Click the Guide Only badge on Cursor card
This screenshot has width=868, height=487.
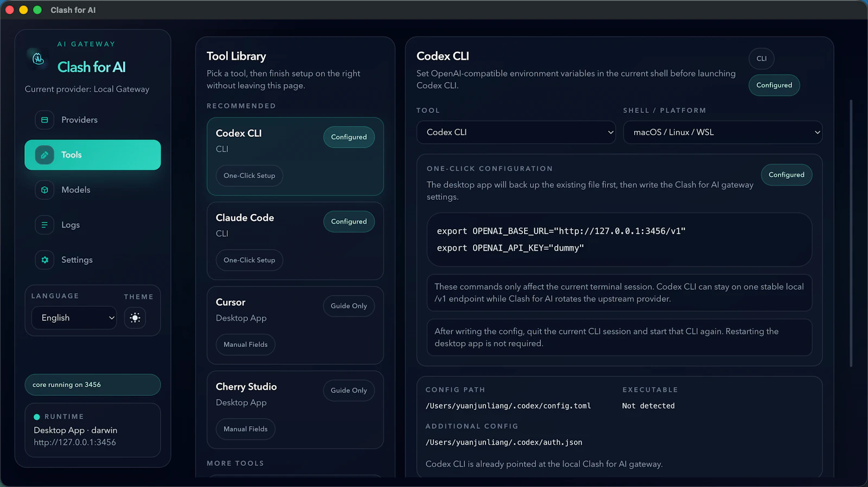[x=349, y=306]
